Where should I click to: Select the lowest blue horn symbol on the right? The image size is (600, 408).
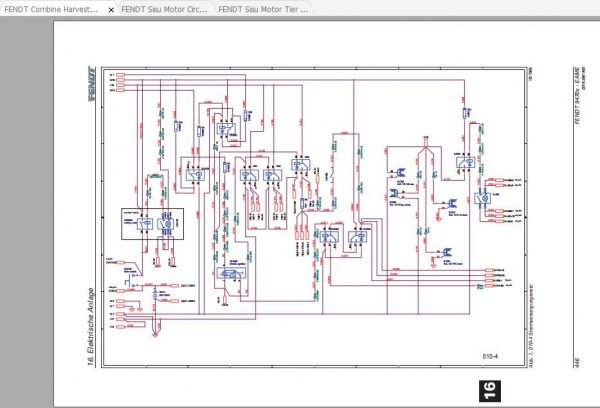tap(446, 252)
